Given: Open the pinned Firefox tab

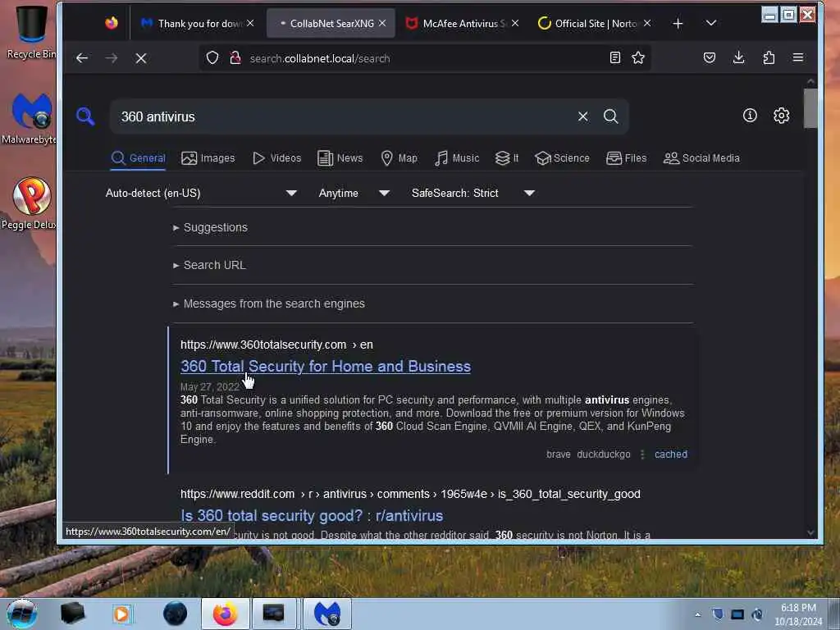Looking at the screenshot, I should (x=112, y=23).
